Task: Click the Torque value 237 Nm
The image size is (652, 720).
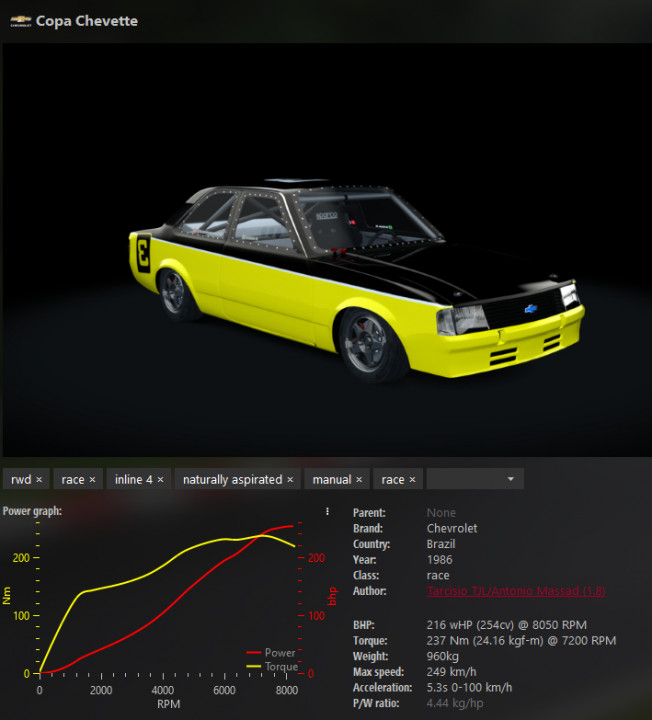Action: (x=521, y=641)
